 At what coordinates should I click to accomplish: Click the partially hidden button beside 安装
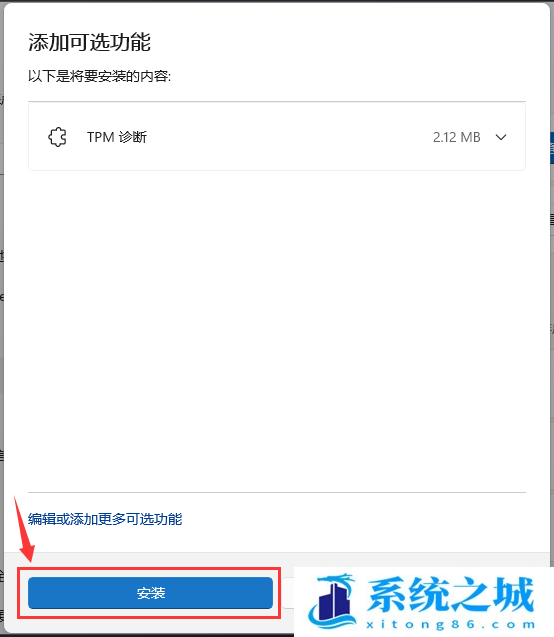(x=288, y=593)
